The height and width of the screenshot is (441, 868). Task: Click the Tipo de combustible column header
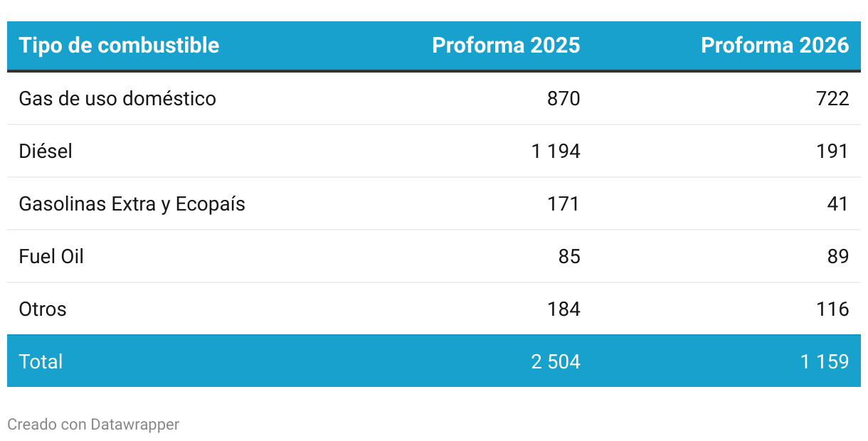119,46
